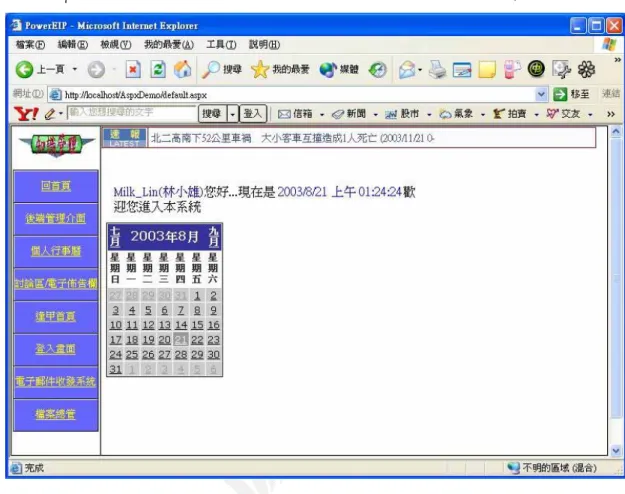Open the 說明(H) menu

pos(264,45)
